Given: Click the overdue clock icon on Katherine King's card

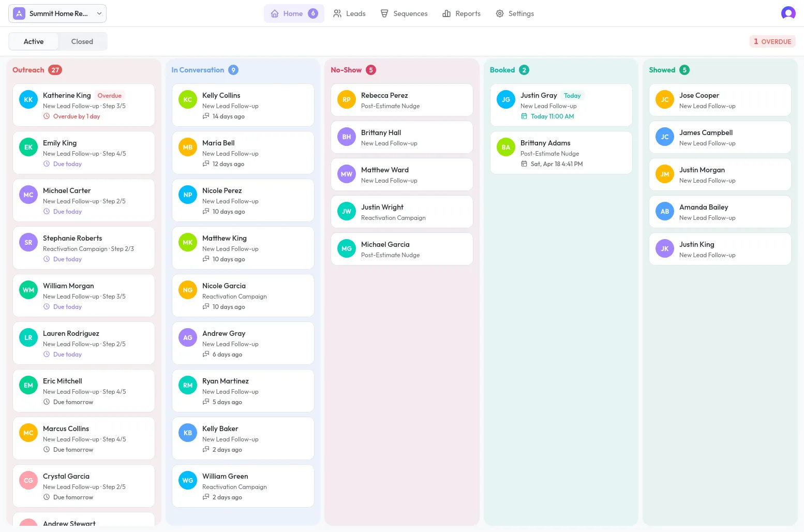Looking at the screenshot, I should [x=47, y=116].
